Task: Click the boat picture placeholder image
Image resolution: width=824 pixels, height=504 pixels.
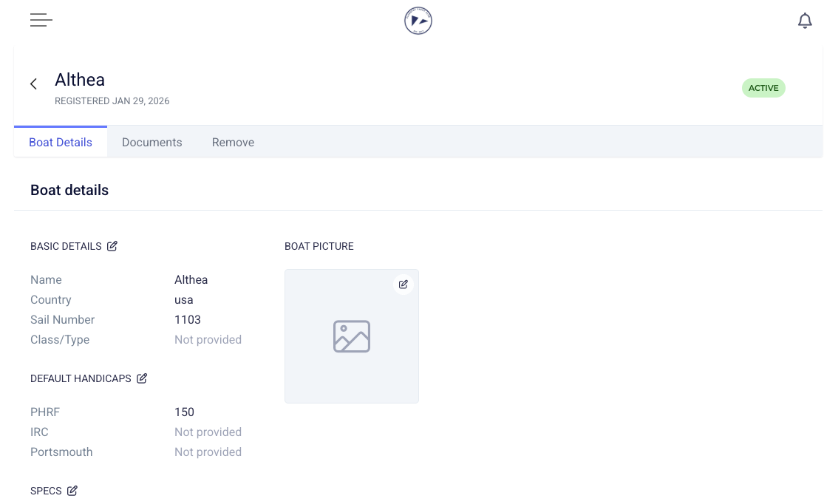Action: pos(352,336)
